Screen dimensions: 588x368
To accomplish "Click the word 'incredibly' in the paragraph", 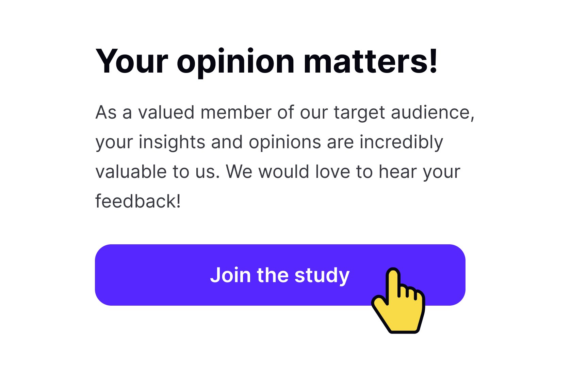I will [x=401, y=142].
